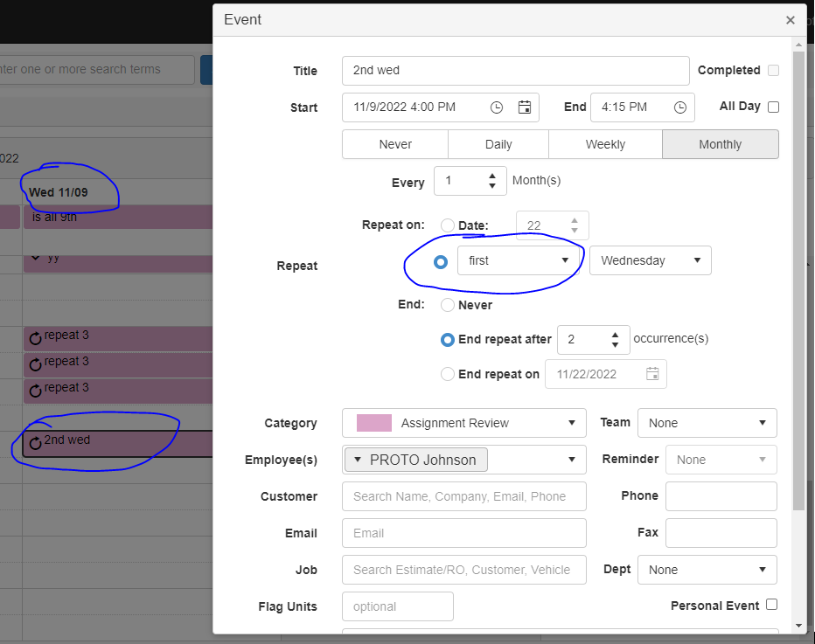Image resolution: width=815 pixels, height=644 pixels.
Task: Click the Fax input field
Action: point(721,533)
